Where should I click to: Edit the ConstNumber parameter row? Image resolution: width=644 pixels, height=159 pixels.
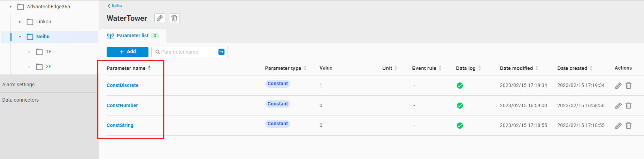point(618,105)
